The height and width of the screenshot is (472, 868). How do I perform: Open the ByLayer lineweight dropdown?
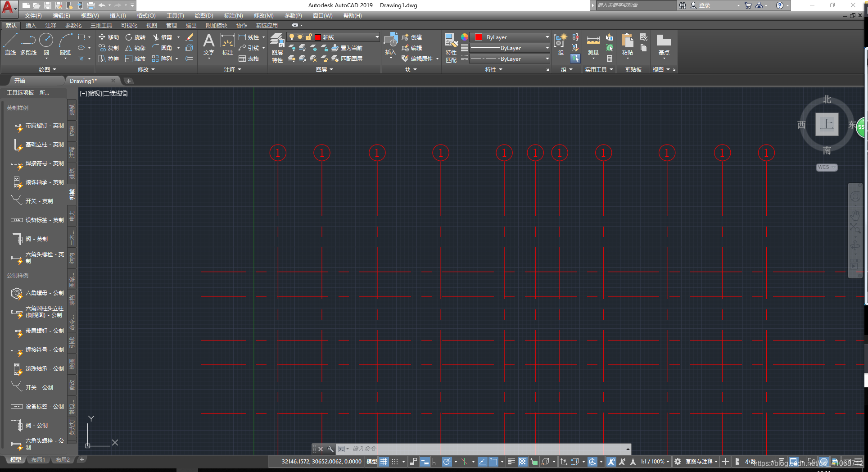point(547,48)
